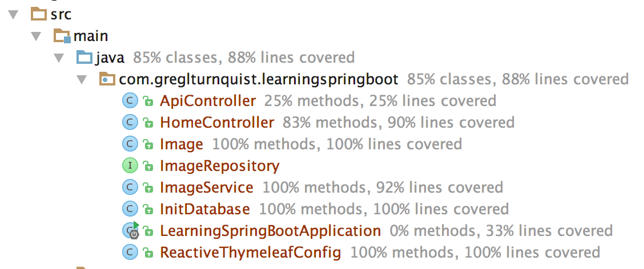Click the ReactiveThymeleafConfig class icon
Screen dimensions: 644x269
(x=130, y=252)
